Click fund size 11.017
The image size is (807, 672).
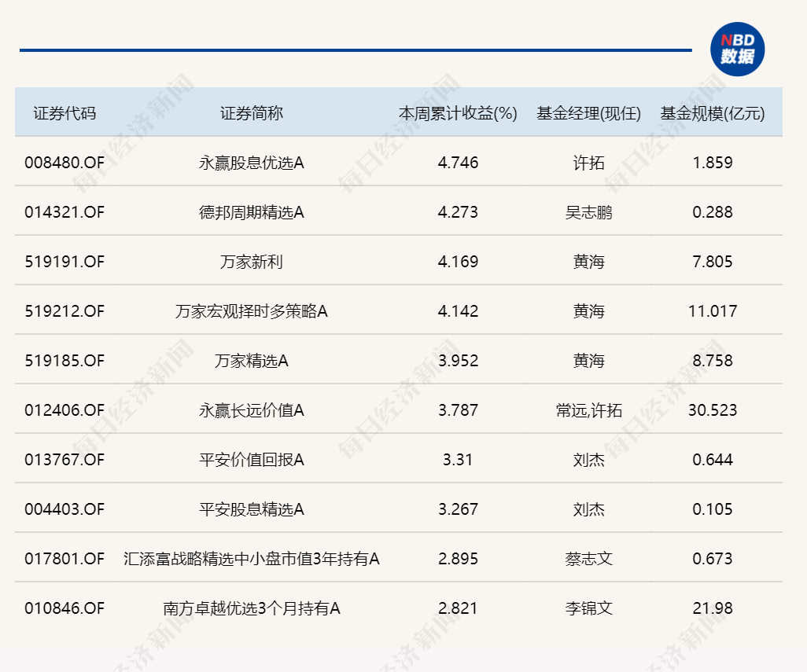pyautogui.click(x=713, y=311)
